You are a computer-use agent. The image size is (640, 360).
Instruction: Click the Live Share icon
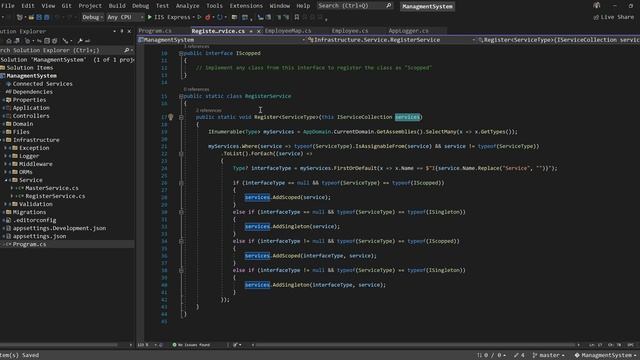(596, 17)
